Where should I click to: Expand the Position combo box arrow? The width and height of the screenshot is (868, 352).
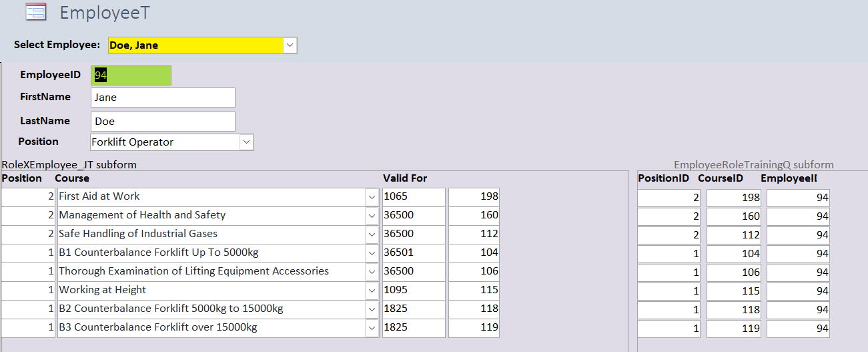click(246, 142)
